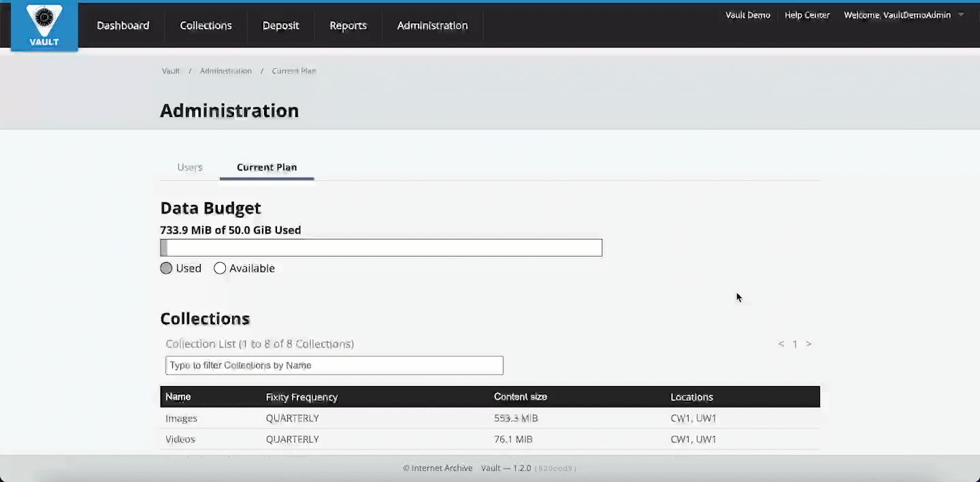This screenshot has width=980, height=482.
Task: Go to next page of collections
Action: pos(808,344)
